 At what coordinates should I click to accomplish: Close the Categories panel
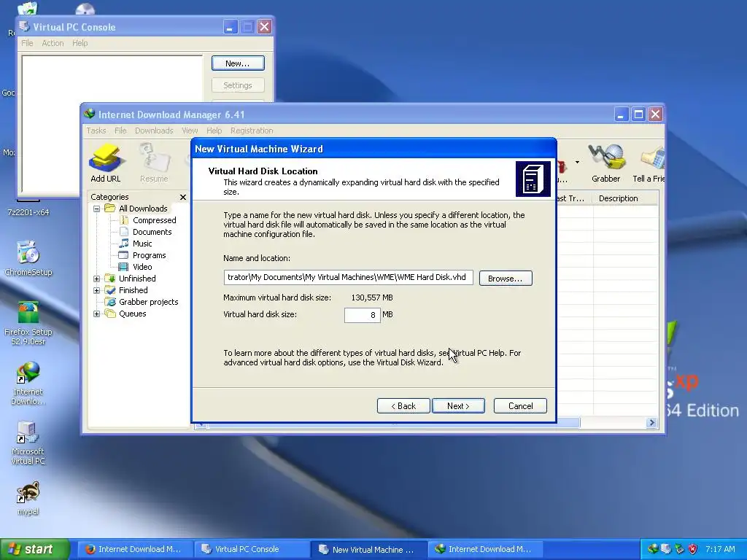[183, 197]
